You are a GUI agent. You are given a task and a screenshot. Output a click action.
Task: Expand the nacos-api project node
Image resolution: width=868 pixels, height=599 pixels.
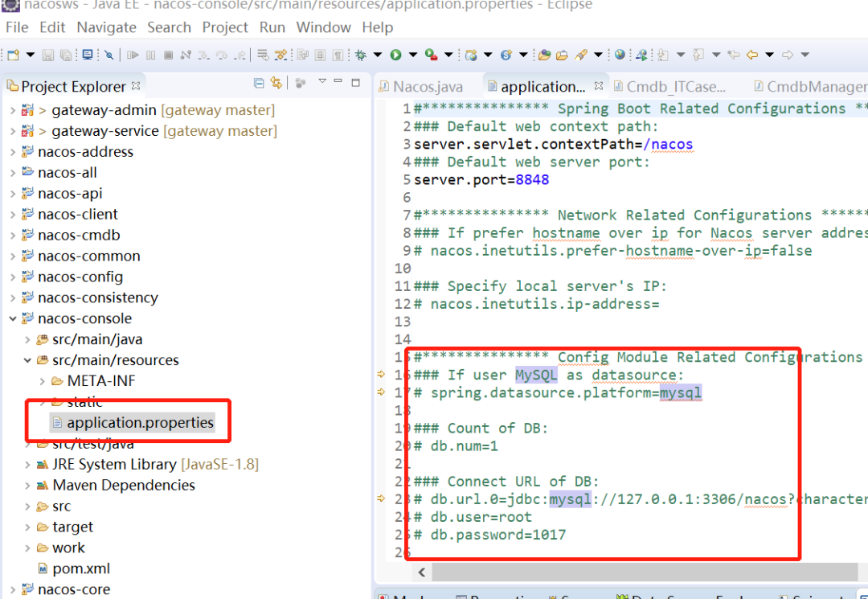tap(13, 194)
